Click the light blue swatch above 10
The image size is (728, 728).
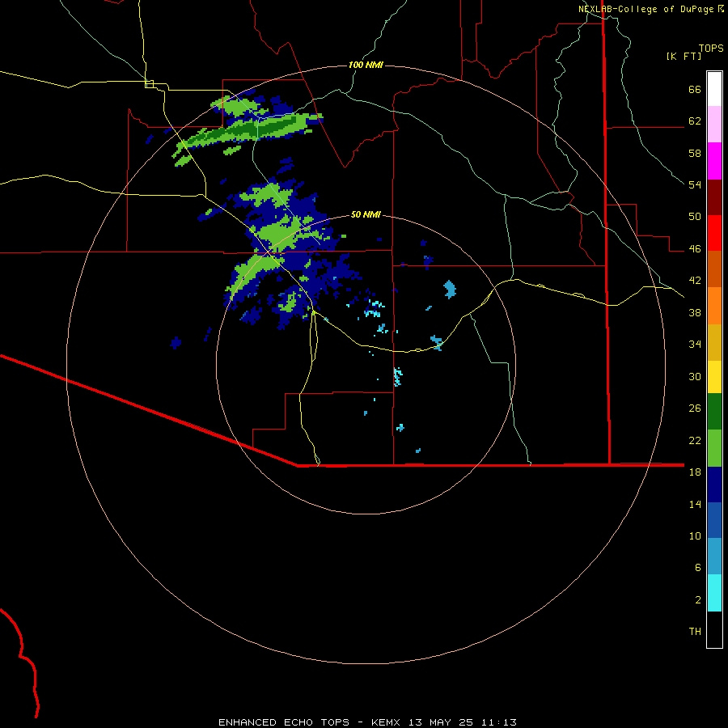[x=714, y=557]
